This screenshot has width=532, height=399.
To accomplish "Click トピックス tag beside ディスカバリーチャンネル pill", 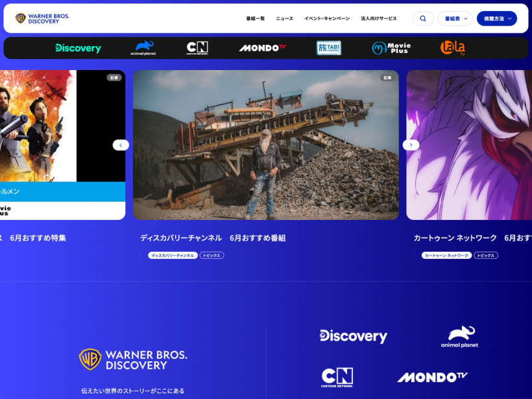I will (x=212, y=255).
